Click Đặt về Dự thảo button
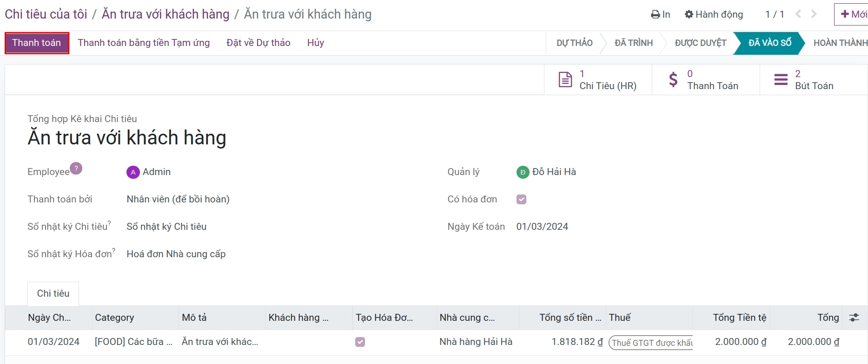The image size is (868, 364). coord(258,43)
